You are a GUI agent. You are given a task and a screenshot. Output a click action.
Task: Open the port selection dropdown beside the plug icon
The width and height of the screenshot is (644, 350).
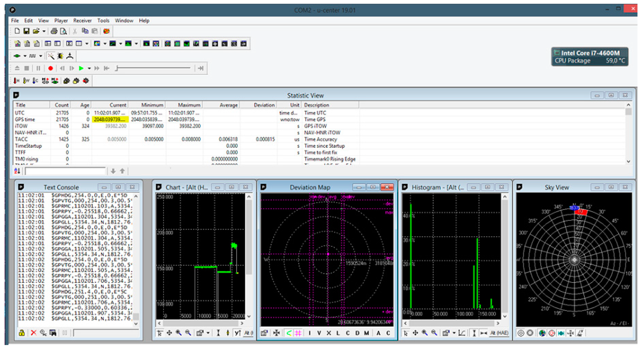pyautogui.click(x=25, y=56)
